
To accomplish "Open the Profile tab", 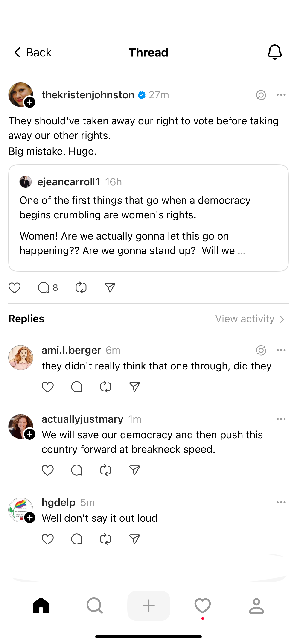I will point(256,606).
